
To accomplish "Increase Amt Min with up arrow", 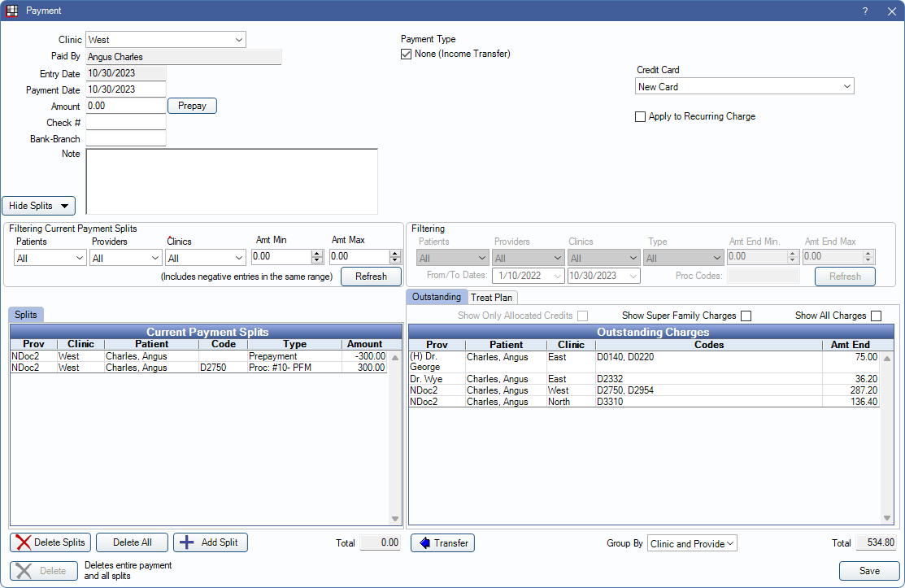I will [317, 253].
